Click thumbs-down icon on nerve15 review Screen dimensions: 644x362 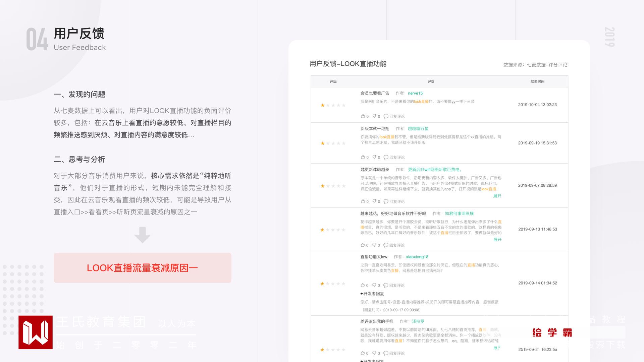click(x=374, y=116)
